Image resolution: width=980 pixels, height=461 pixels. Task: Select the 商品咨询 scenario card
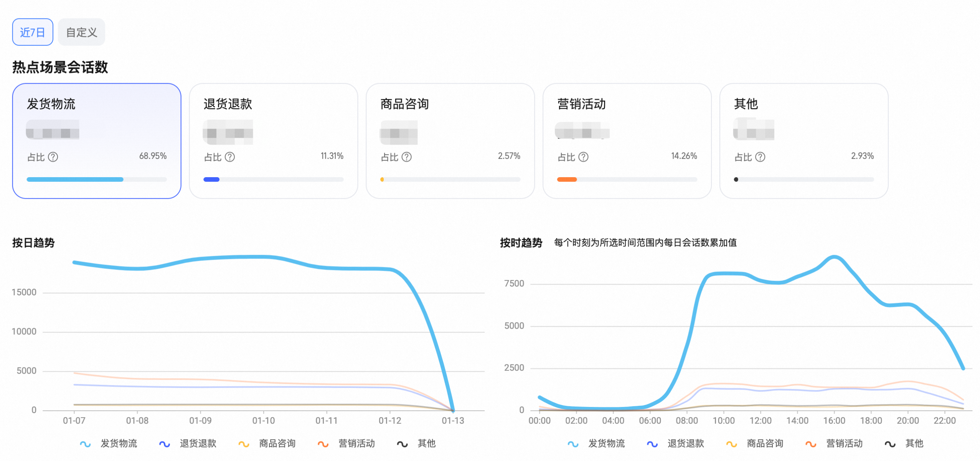pos(450,141)
